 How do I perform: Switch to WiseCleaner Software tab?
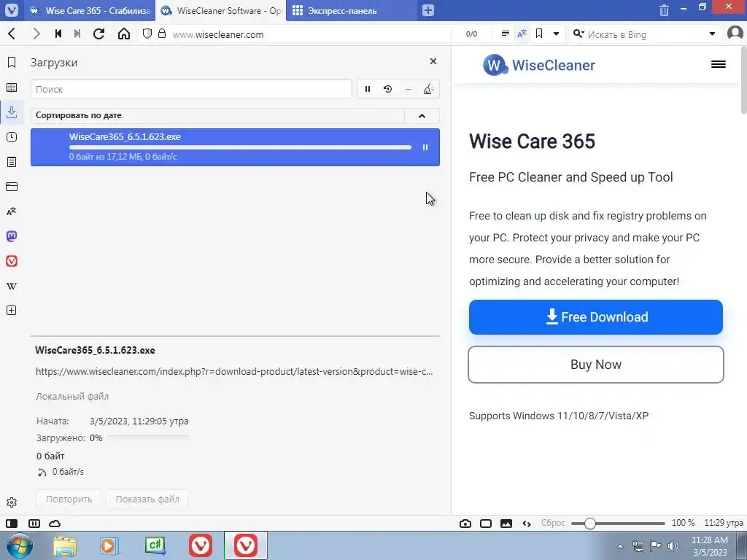220,10
